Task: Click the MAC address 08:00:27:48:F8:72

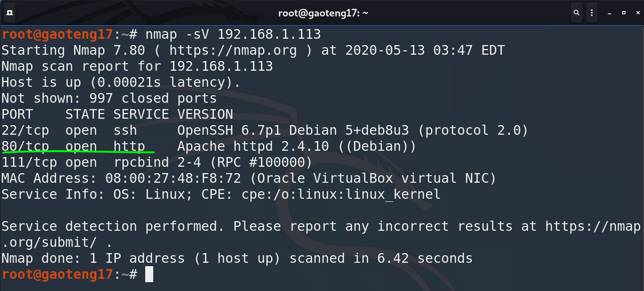Action: pyautogui.click(x=173, y=178)
